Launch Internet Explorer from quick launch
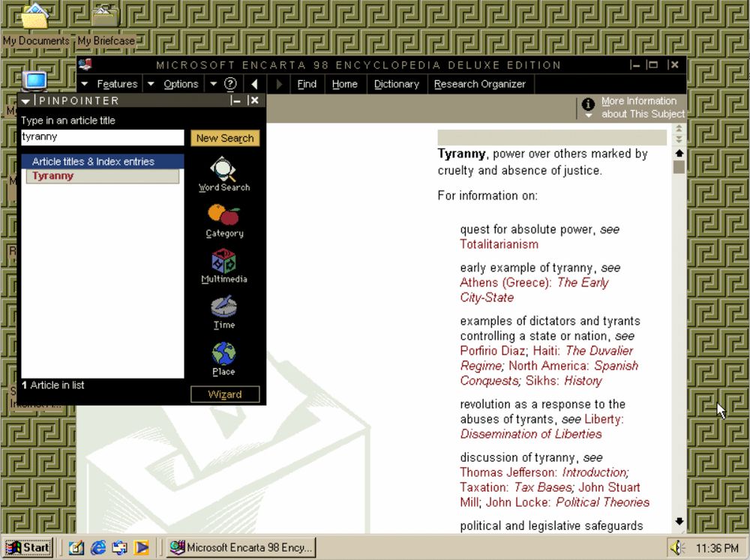This screenshot has width=750, height=560. [x=97, y=547]
